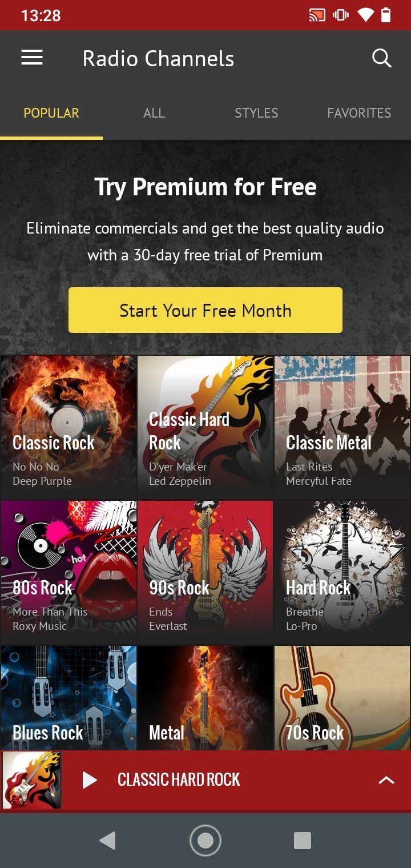Open the Blues Rock channel tile
411x868 pixels.
[x=68, y=698]
